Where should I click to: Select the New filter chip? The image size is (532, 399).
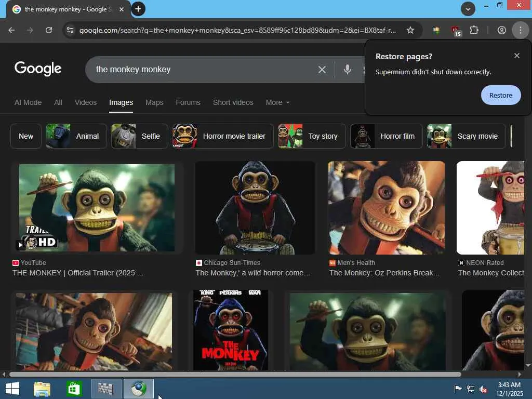pos(26,136)
